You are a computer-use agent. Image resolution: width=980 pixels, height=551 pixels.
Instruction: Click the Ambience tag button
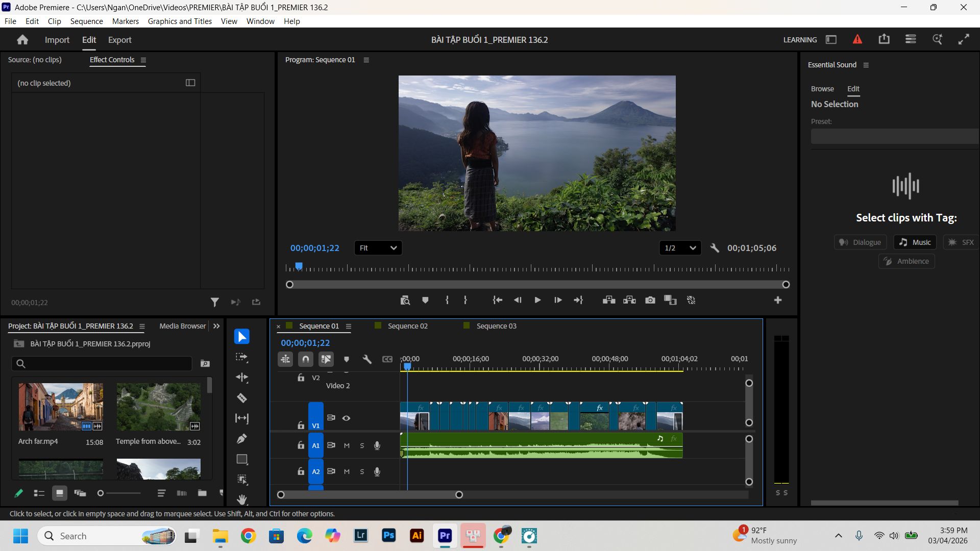(906, 261)
